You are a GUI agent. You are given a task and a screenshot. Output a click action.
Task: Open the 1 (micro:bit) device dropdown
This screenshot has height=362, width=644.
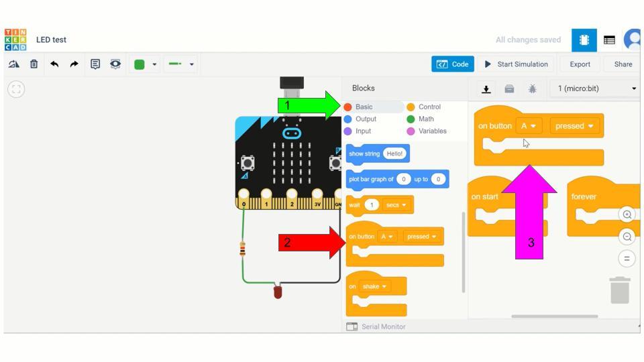(x=596, y=88)
